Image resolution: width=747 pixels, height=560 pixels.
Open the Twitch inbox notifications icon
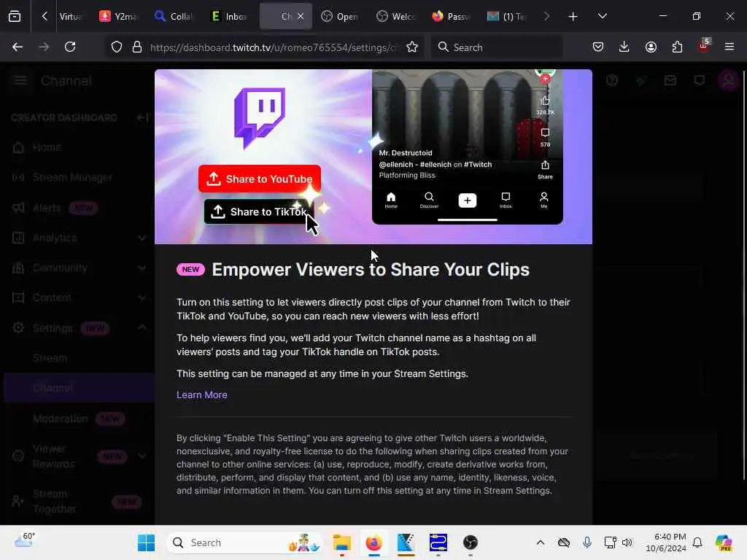670,80
